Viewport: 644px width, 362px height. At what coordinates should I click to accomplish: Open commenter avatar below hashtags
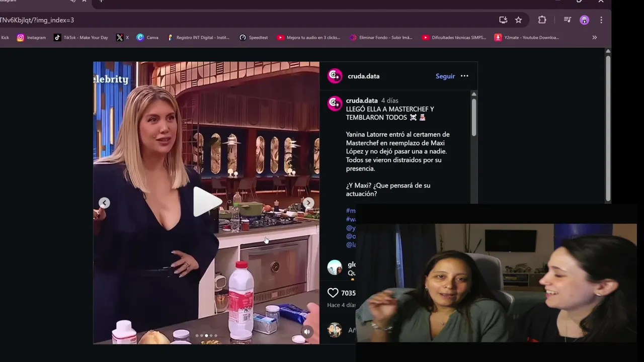335,267
